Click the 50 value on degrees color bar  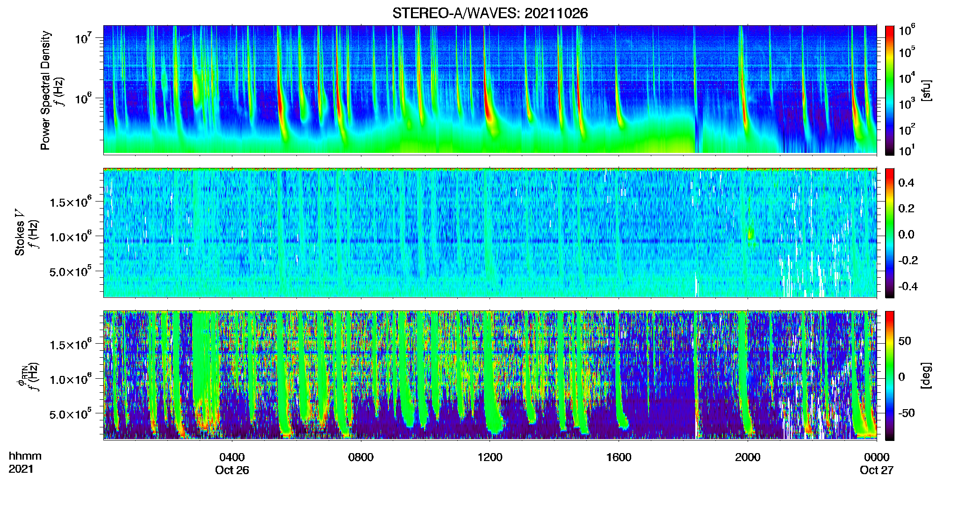[905, 341]
